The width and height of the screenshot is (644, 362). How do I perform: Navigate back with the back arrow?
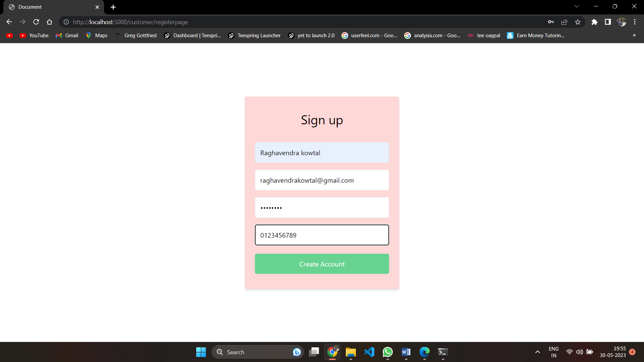click(x=9, y=22)
